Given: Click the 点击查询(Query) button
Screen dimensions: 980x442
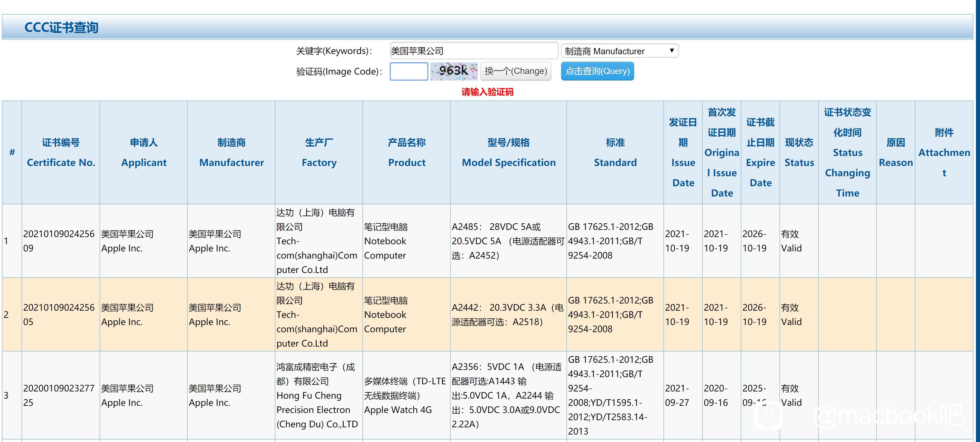Looking at the screenshot, I should (597, 71).
